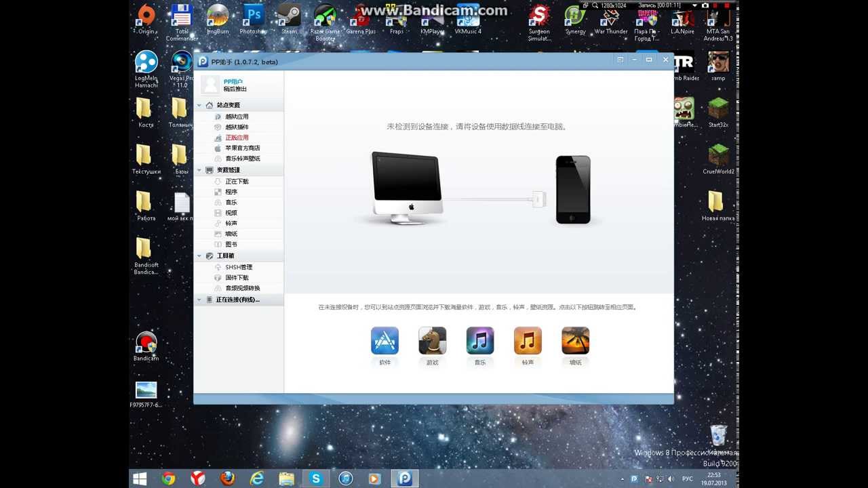Select the Steam desktop shortcut

pos(290,19)
